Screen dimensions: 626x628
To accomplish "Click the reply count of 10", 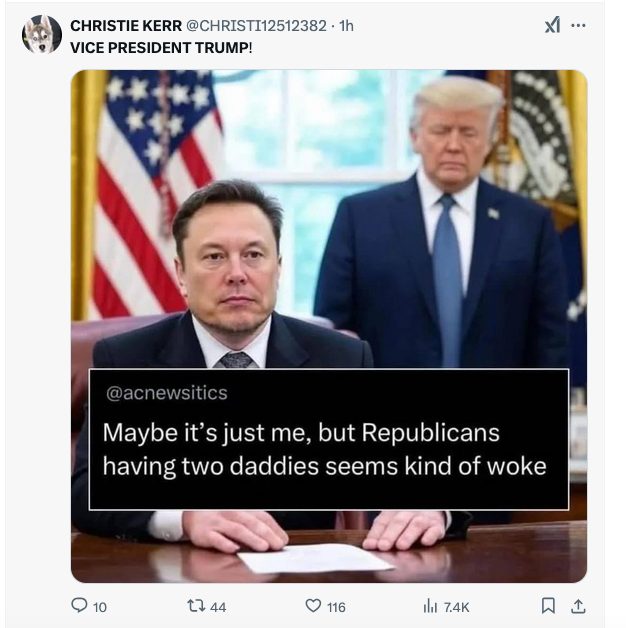I will [100, 607].
